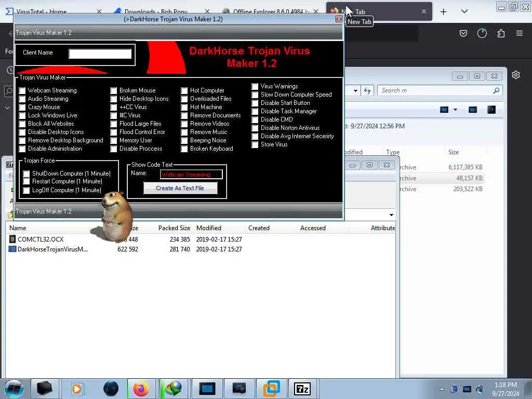Open the 7z taskbar icon

tap(302, 389)
